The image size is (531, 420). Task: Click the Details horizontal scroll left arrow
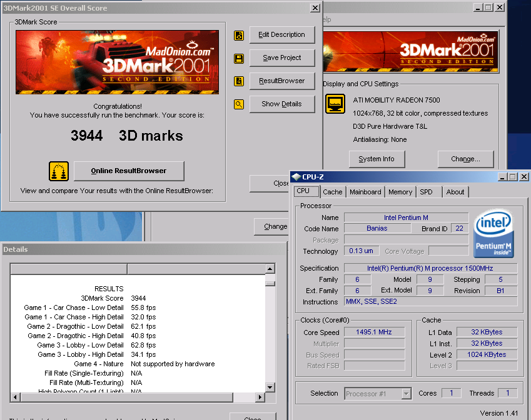(x=15, y=397)
